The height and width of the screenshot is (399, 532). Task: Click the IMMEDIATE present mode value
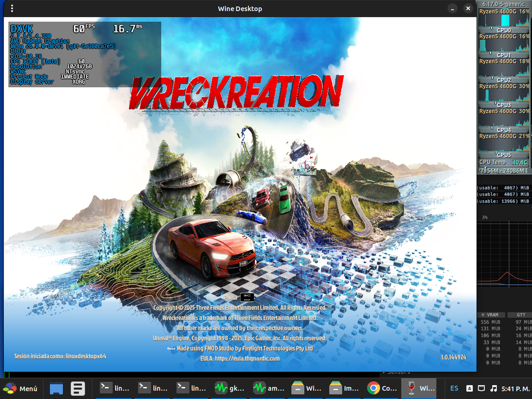[x=75, y=77]
